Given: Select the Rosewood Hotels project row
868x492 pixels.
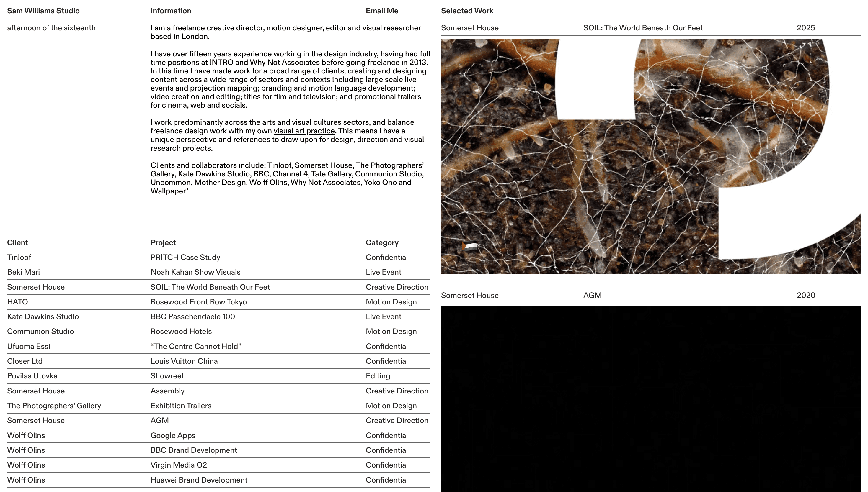Looking at the screenshot, I should point(182,332).
